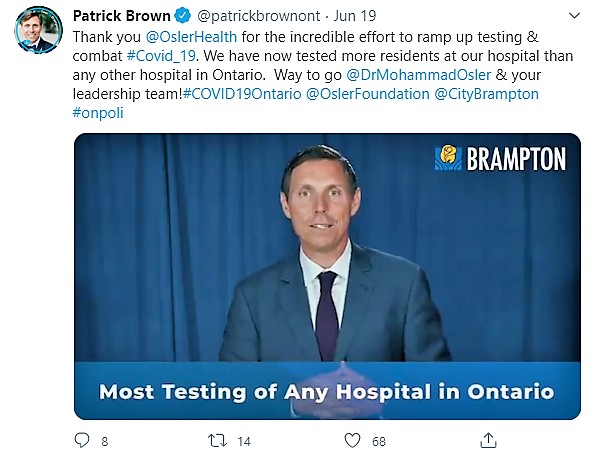
Task: Click the #COVID19Ontario hashtag
Action: [x=242, y=94]
